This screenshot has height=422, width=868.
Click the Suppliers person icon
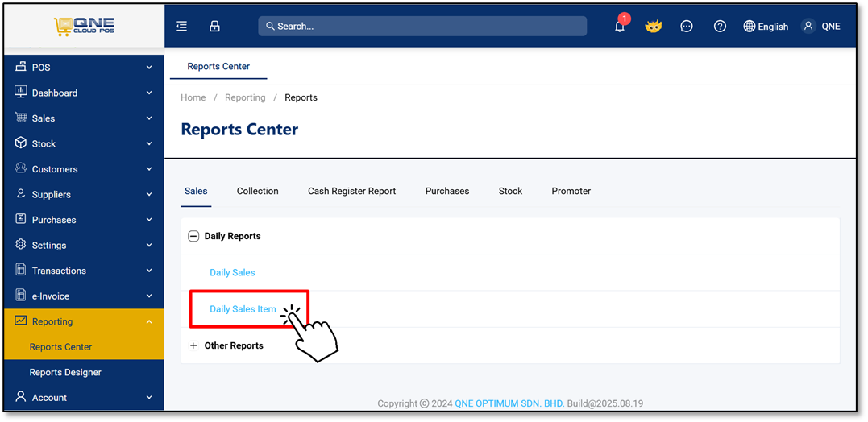[20, 194]
